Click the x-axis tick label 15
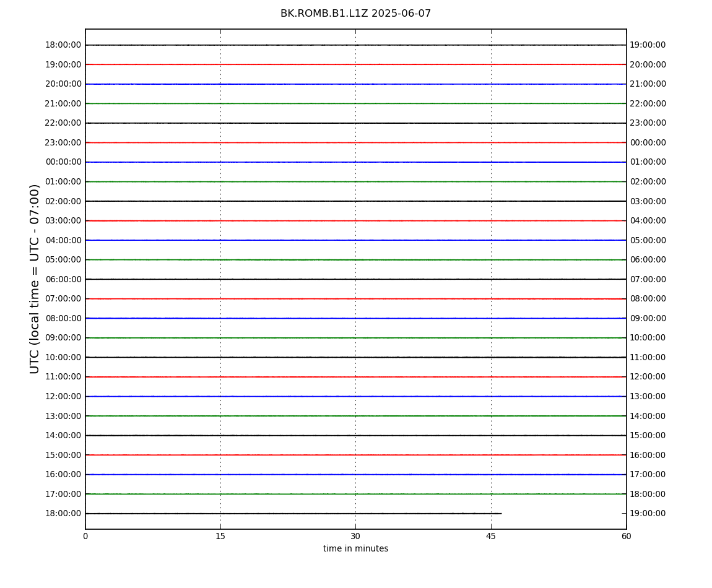Viewport: 712px width, 588px height. (x=220, y=536)
